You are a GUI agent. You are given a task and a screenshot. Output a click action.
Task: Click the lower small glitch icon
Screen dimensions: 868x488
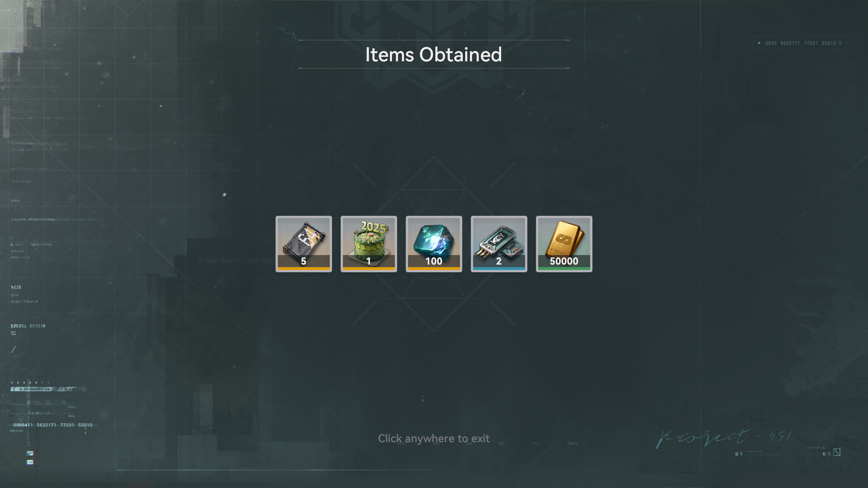pyautogui.click(x=30, y=462)
